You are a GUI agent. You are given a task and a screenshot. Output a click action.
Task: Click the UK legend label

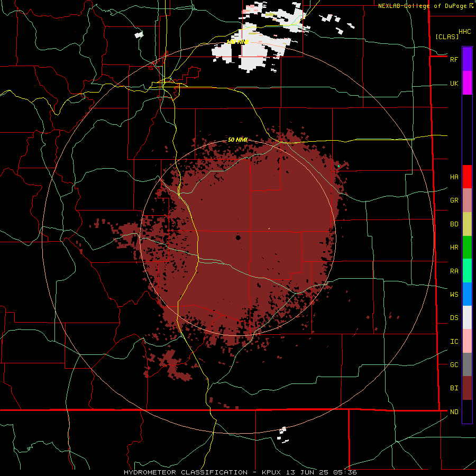(454, 83)
